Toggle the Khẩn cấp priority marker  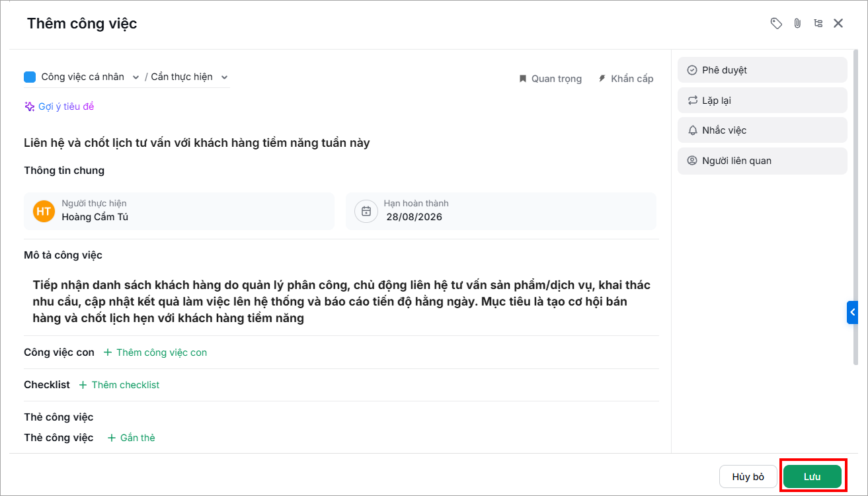[x=625, y=79]
